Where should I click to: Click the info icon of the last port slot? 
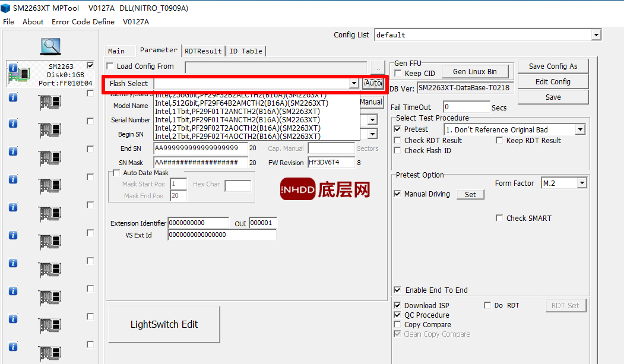tap(12, 347)
